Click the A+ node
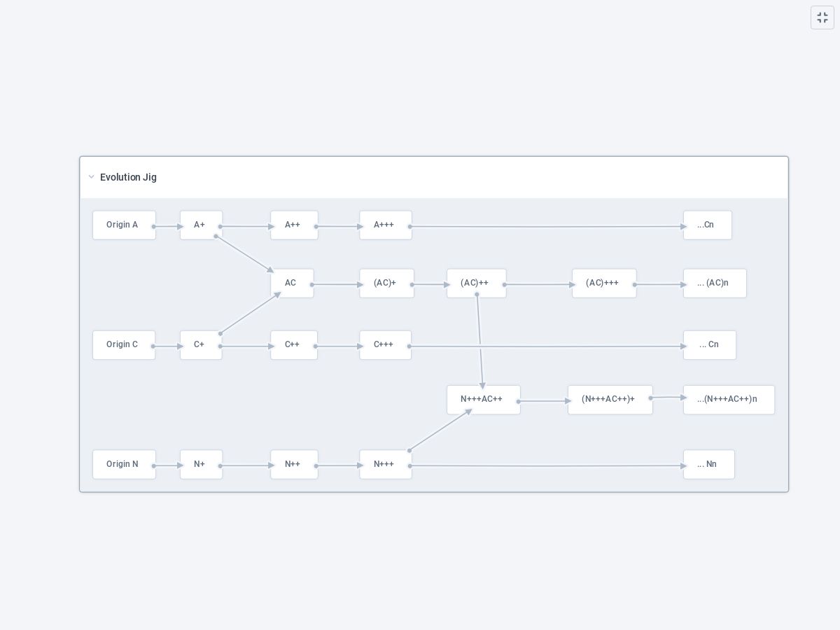This screenshot has height=630, width=840. tap(201, 225)
